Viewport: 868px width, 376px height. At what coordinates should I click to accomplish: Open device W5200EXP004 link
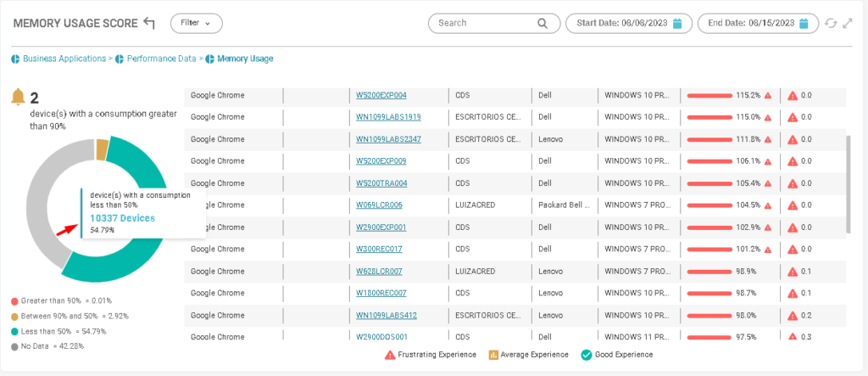(381, 95)
